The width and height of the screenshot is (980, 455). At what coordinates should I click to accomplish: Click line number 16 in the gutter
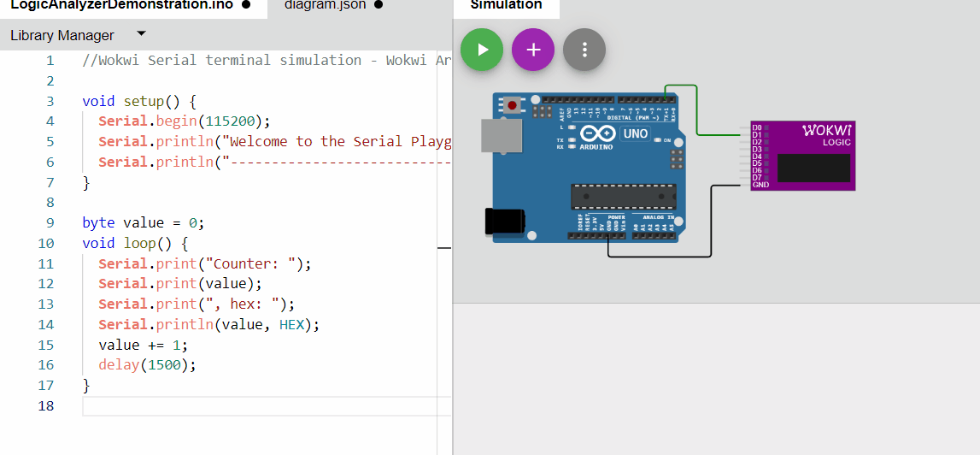(x=46, y=365)
